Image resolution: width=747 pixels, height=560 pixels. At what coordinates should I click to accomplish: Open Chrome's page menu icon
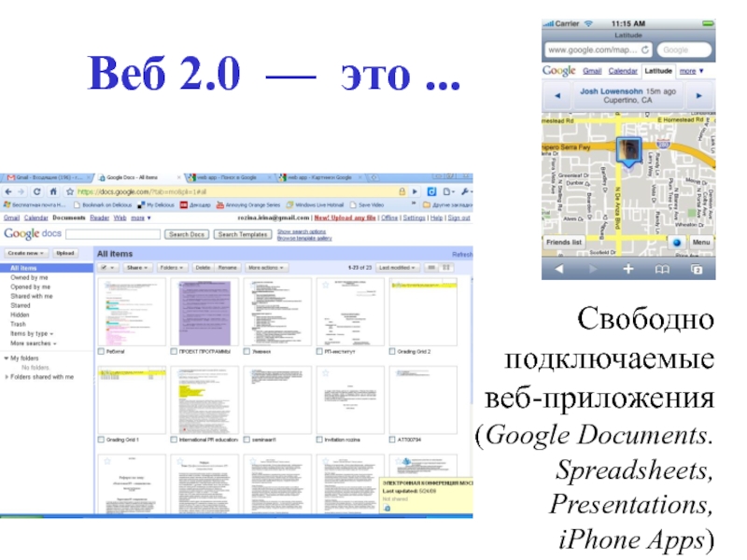448,191
